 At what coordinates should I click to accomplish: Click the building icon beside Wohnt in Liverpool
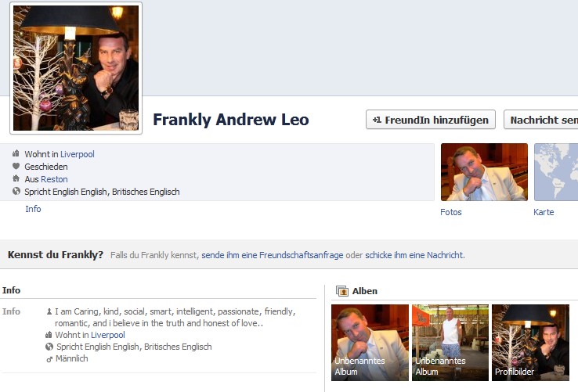coord(16,153)
